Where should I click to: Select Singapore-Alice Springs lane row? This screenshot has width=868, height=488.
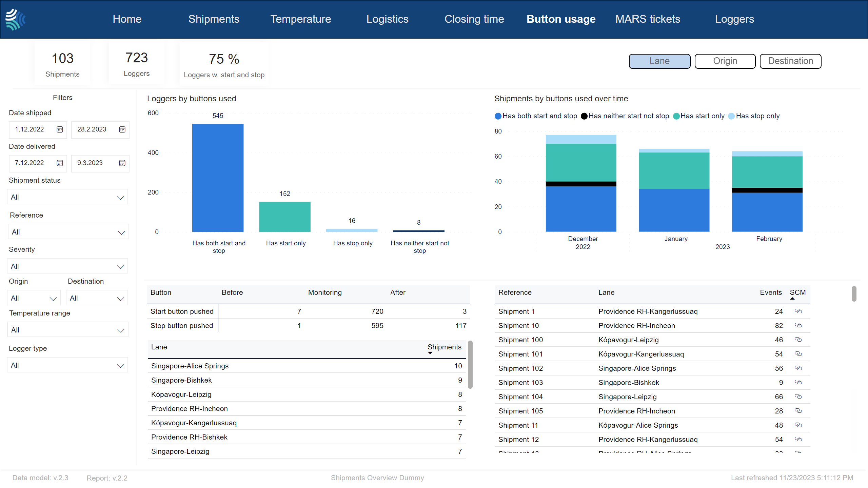tap(307, 366)
